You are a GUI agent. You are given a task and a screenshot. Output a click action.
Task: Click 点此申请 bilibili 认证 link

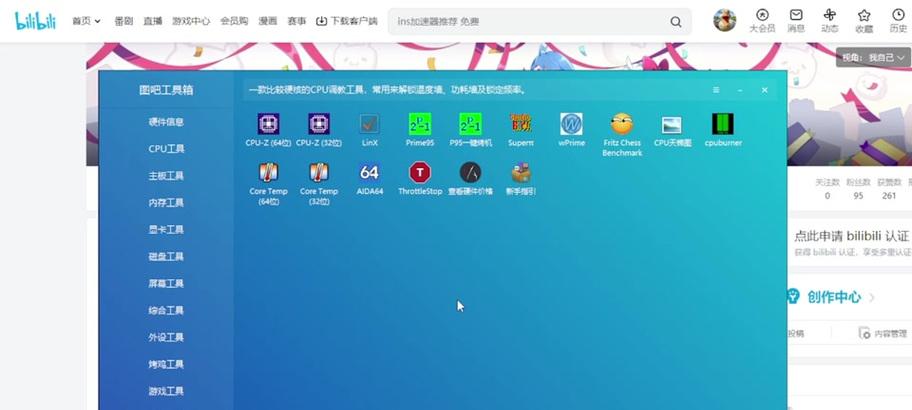pyautogui.click(x=852, y=236)
